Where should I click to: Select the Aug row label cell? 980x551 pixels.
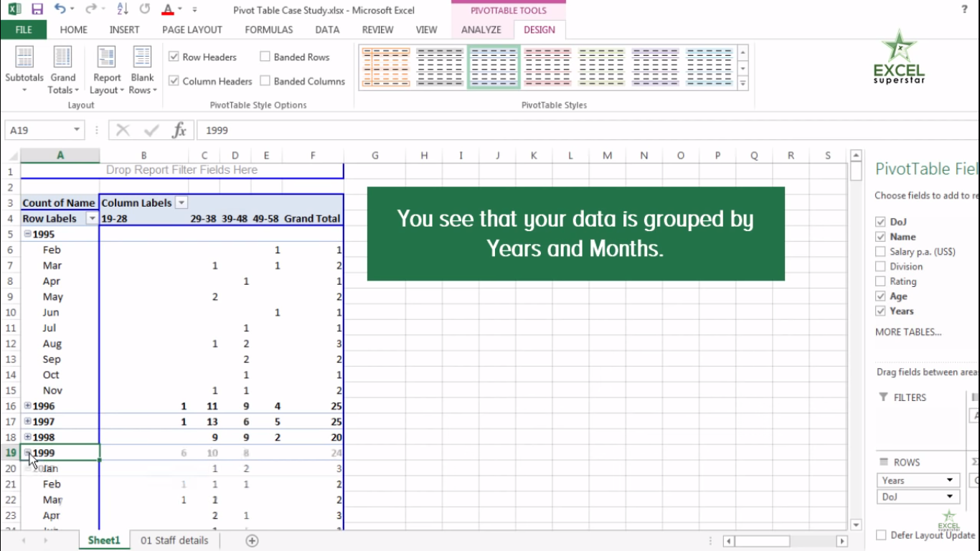60,344
